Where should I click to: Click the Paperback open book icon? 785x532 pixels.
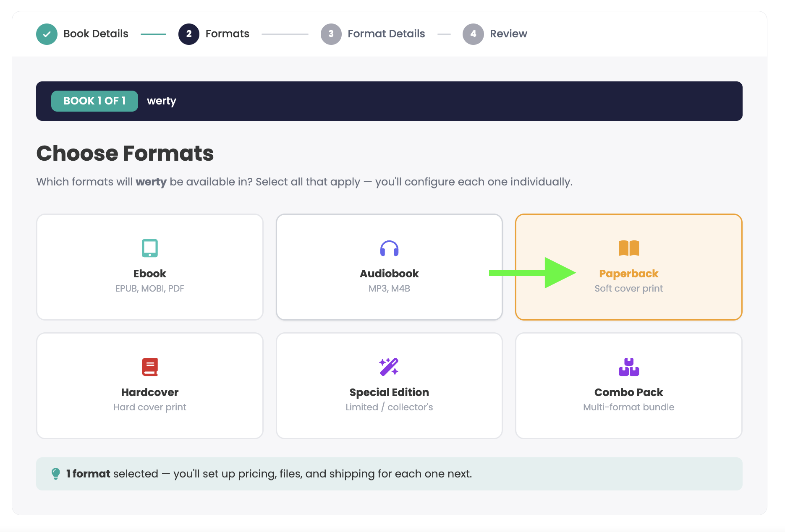[x=629, y=248]
